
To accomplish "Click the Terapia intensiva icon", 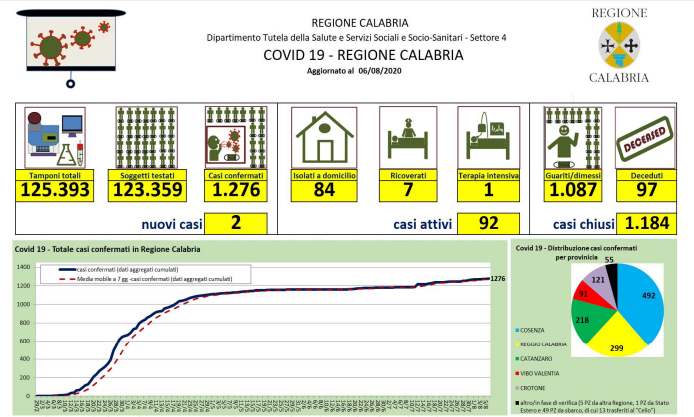I will pos(489,138).
